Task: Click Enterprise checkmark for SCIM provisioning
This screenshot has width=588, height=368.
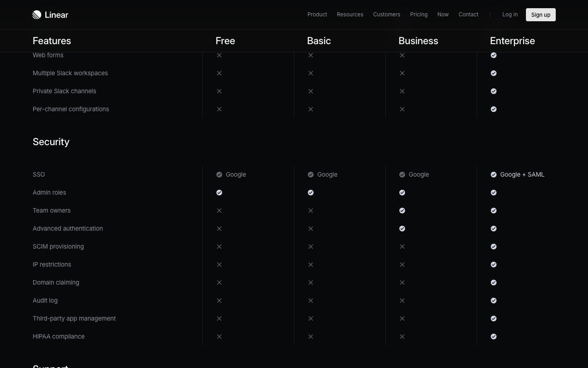Action: [x=494, y=247]
